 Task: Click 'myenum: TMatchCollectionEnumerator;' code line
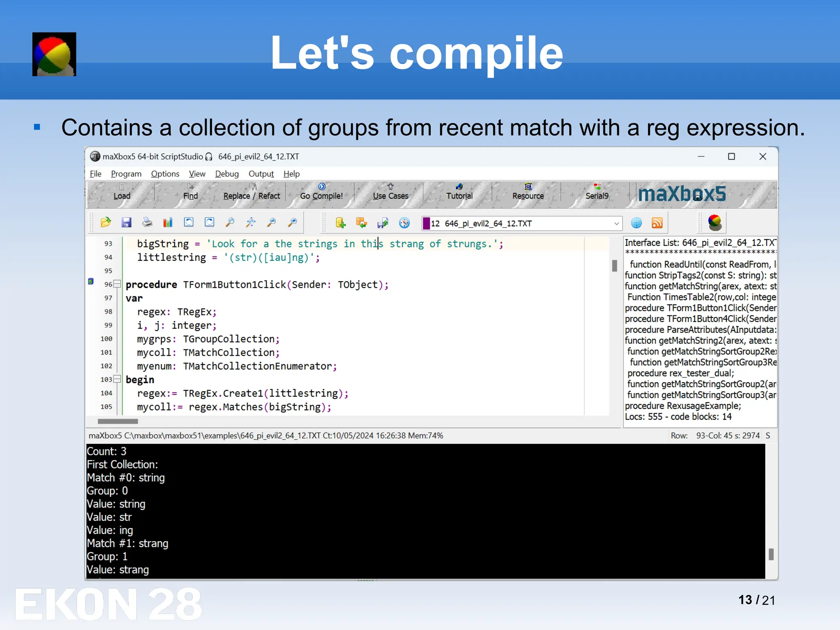[x=237, y=366]
